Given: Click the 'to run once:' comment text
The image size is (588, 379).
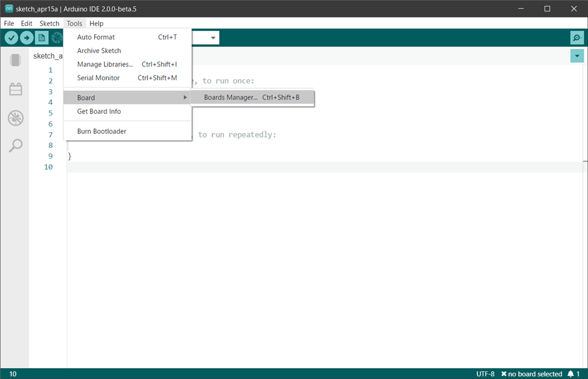Looking at the screenshot, I should pos(228,81).
